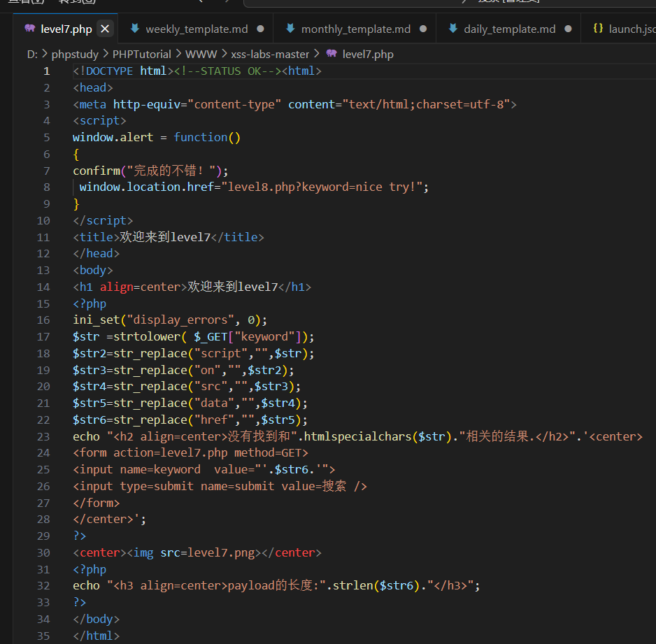Click the input type=submit line
Image resolution: width=656 pixels, height=644 pixels.
pyautogui.click(x=220, y=487)
